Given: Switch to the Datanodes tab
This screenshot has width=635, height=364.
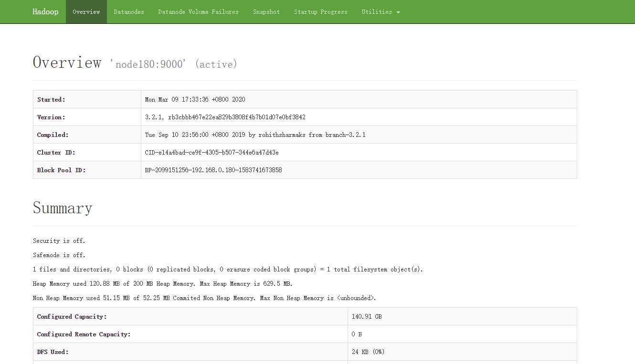Looking at the screenshot, I should point(129,11).
